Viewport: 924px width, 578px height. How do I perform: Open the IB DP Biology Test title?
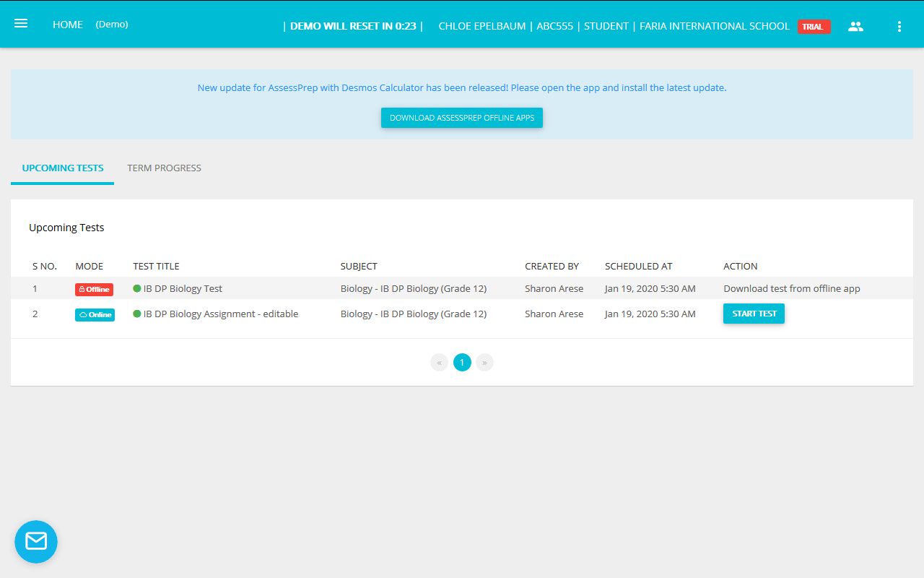[183, 288]
